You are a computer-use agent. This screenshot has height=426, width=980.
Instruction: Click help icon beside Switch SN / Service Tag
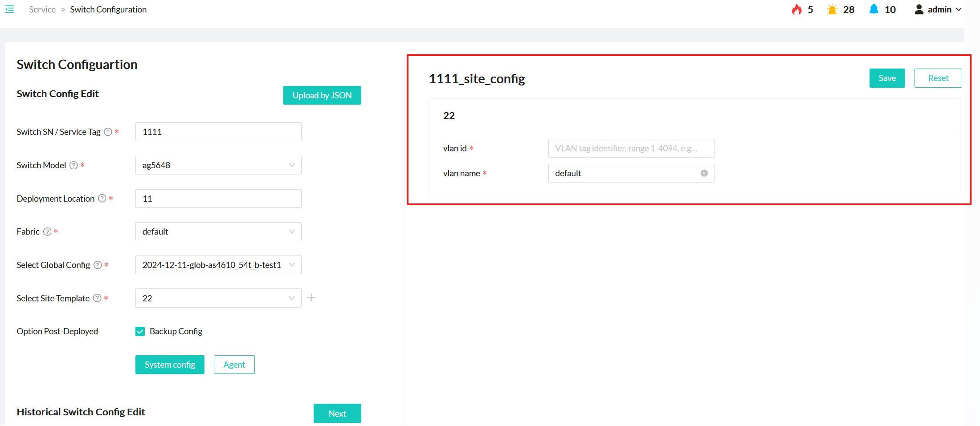click(108, 132)
